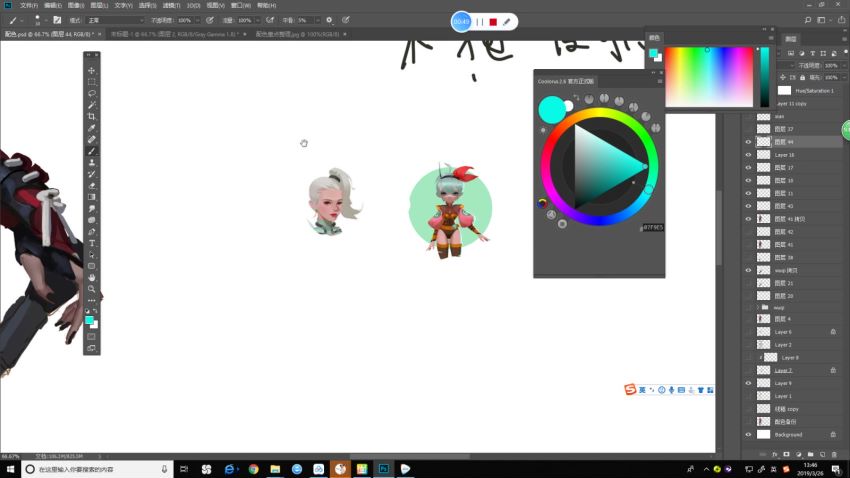The width and height of the screenshot is (850, 478).
Task: Hide the Layer 9 layer
Action: (749, 383)
